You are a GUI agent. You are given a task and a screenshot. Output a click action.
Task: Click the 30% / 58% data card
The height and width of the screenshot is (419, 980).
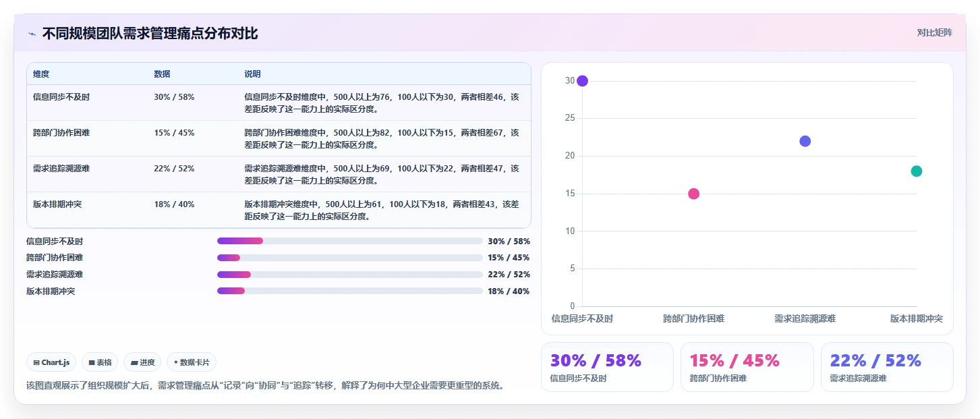[607, 367]
